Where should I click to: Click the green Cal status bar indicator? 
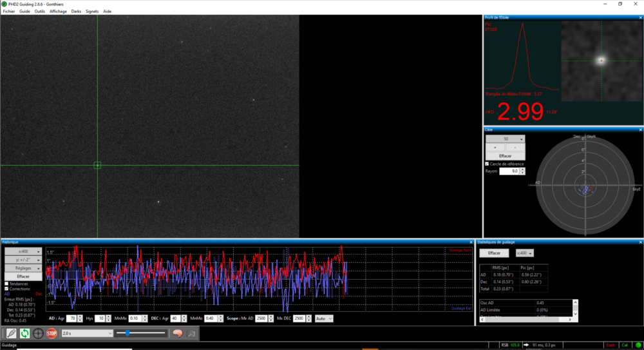[x=625, y=345]
